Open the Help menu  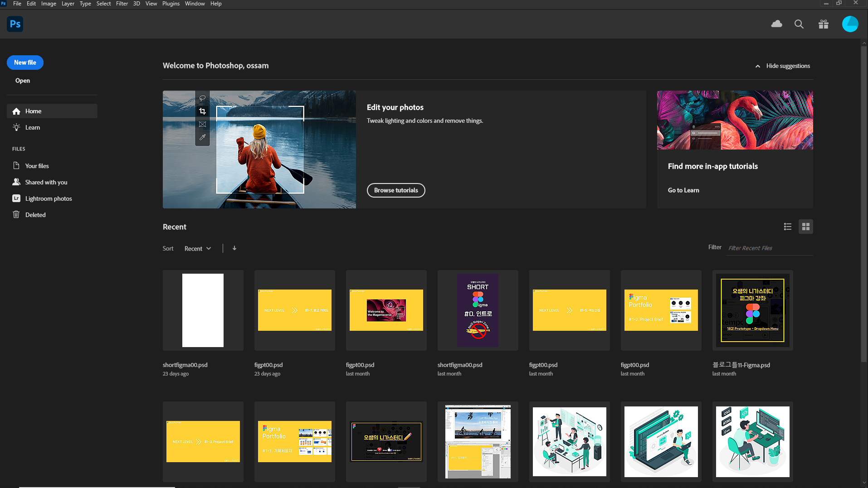click(x=216, y=4)
